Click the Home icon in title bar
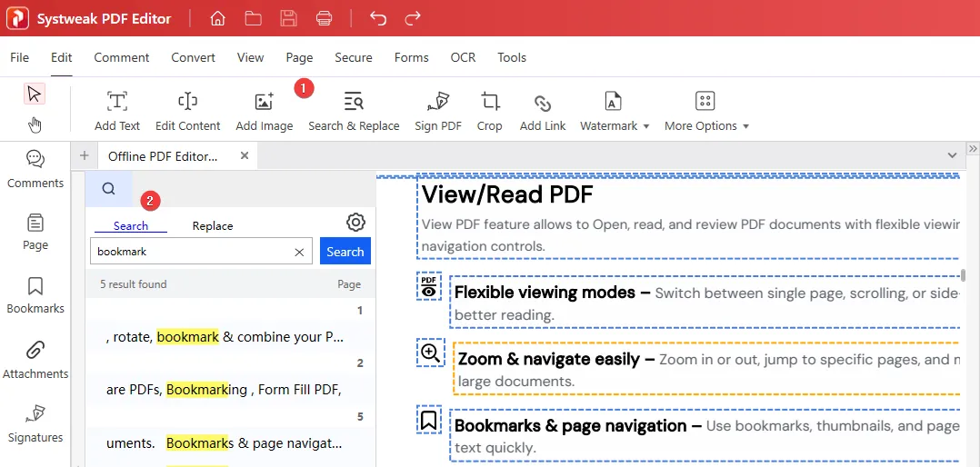This screenshot has height=467, width=980. (x=217, y=18)
